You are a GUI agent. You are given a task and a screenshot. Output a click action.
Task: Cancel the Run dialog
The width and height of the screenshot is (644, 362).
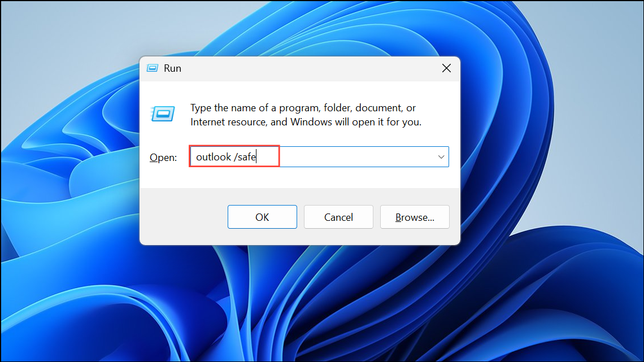coord(338,217)
